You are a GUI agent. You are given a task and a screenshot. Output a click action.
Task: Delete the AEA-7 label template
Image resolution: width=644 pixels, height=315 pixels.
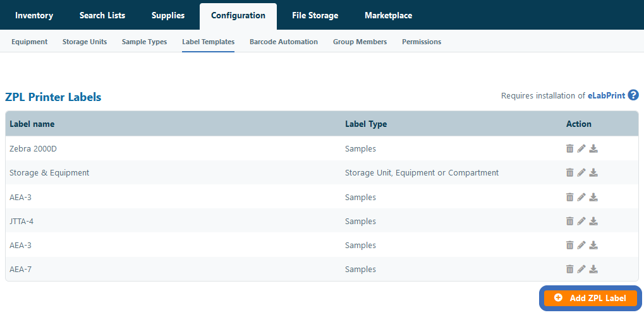[569, 269]
